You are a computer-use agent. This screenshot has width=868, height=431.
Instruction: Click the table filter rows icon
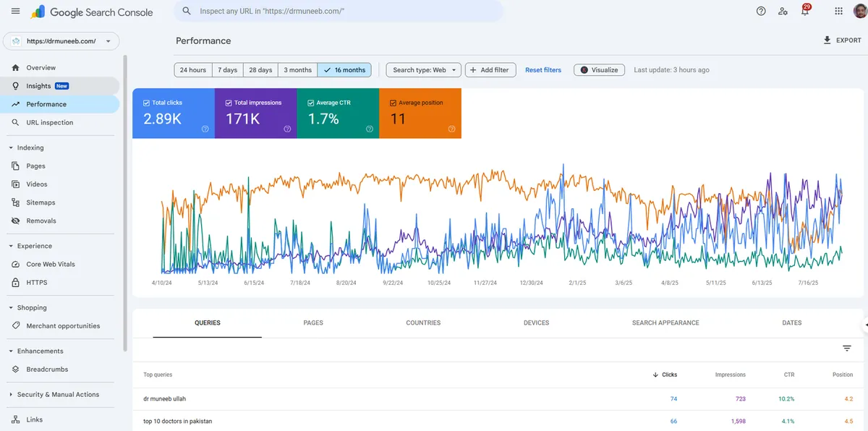coord(847,349)
